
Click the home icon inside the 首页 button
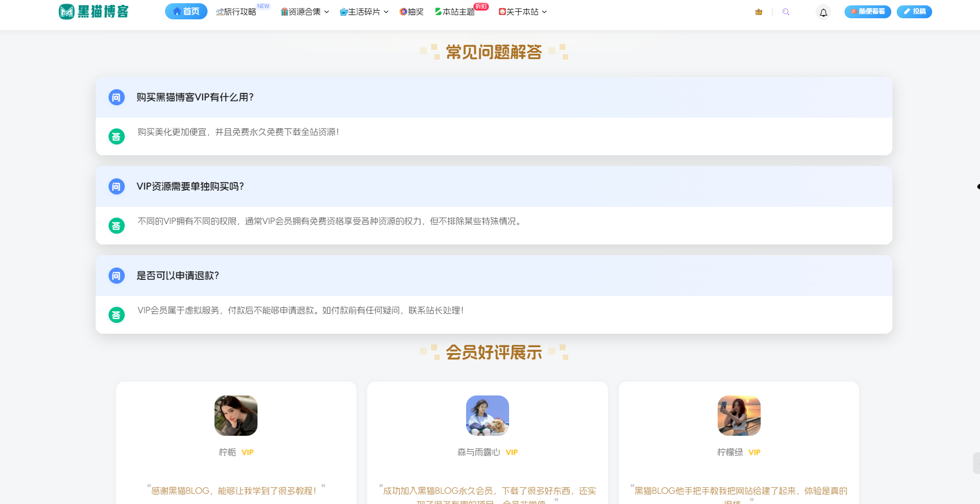coord(176,11)
